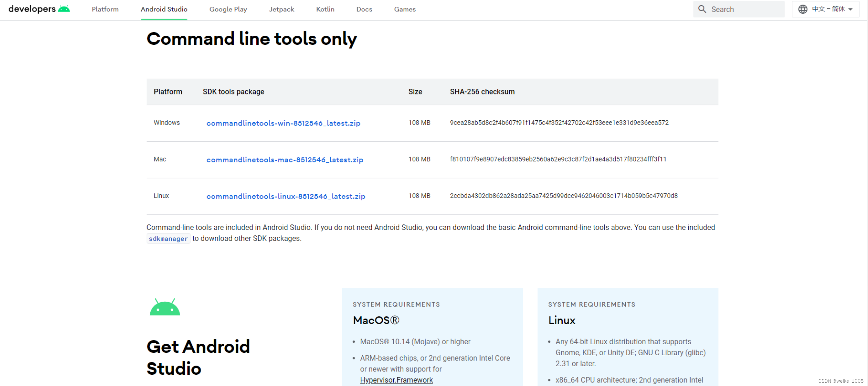The width and height of the screenshot is (868, 386).
Task: Select the Android Studio tab
Action: point(164,9)
